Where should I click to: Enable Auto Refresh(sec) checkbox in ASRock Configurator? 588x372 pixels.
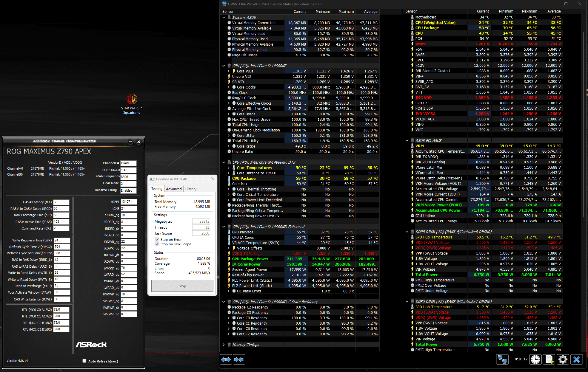point(84,361)
